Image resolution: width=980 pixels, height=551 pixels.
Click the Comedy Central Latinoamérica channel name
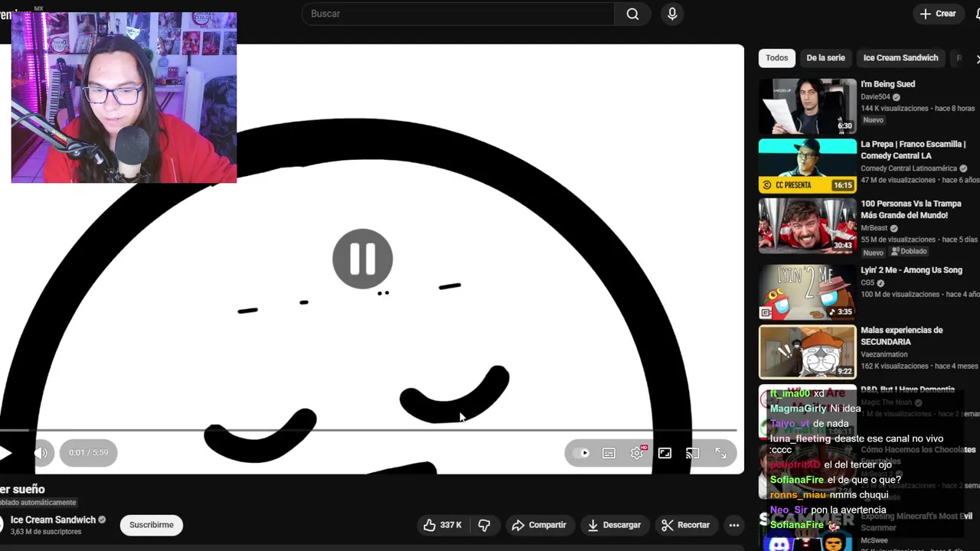[x=909, y=168]
